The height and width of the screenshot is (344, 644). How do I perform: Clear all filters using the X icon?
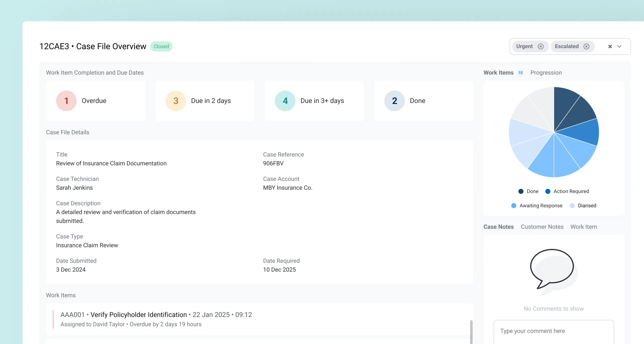click(610, 46)
